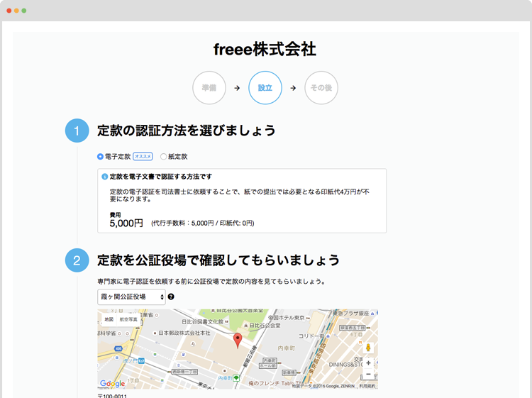The height and width of the screenshot is (398, 532).
Task: Click 定款を電子文書で認証する方法です heading
Action: 161,177
